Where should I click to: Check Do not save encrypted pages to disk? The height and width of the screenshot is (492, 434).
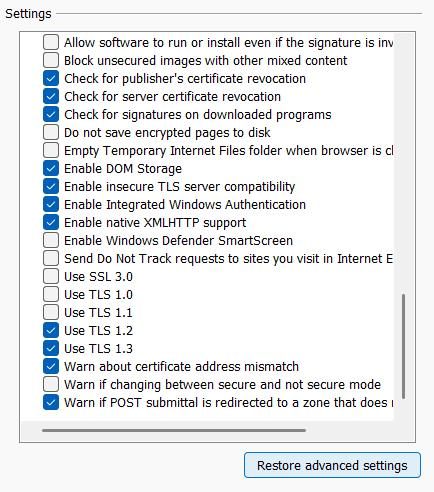[51, 132]
